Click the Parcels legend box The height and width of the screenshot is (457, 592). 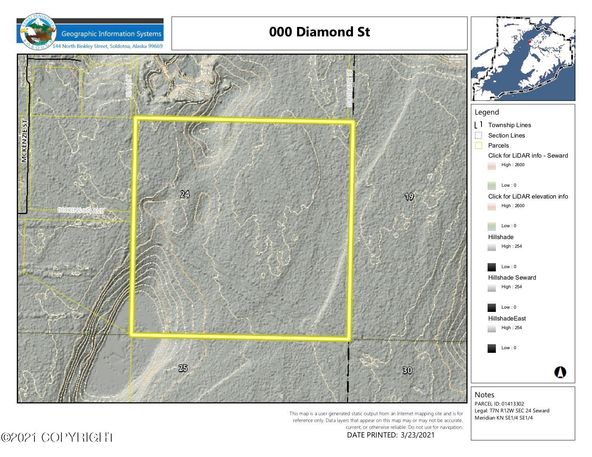click(479, 145)
